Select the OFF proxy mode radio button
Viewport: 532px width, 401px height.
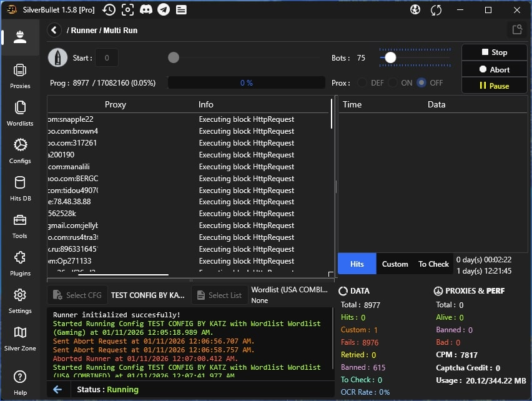[421, 82]
